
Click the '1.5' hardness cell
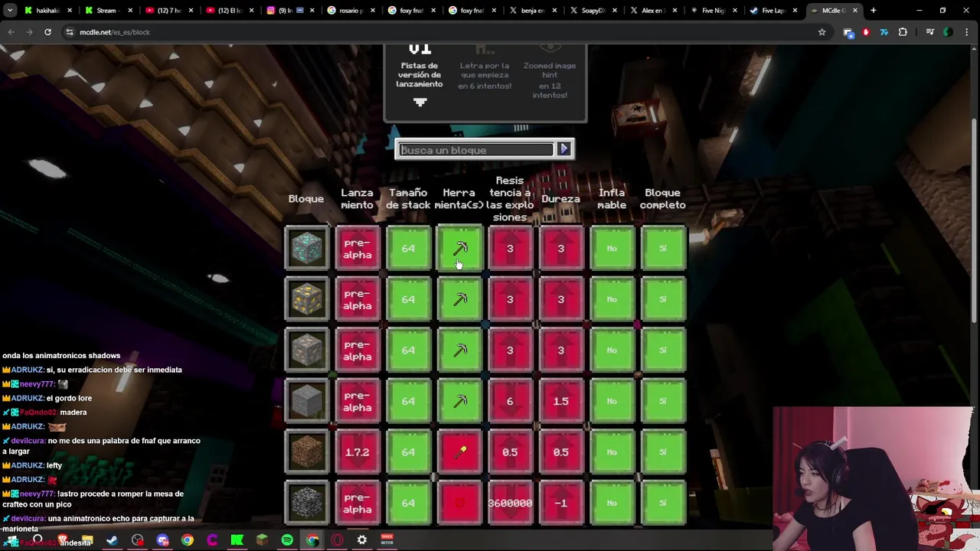coord(560,401)
